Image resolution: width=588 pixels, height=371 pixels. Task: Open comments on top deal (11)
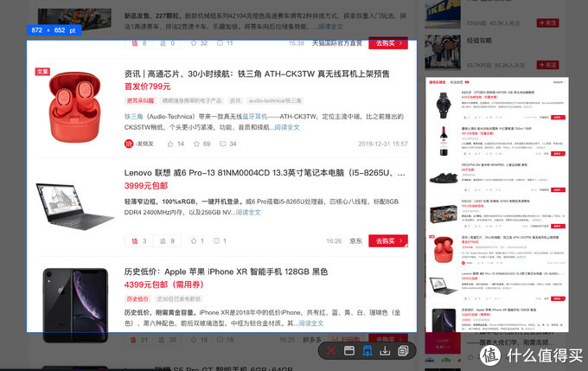225,43
